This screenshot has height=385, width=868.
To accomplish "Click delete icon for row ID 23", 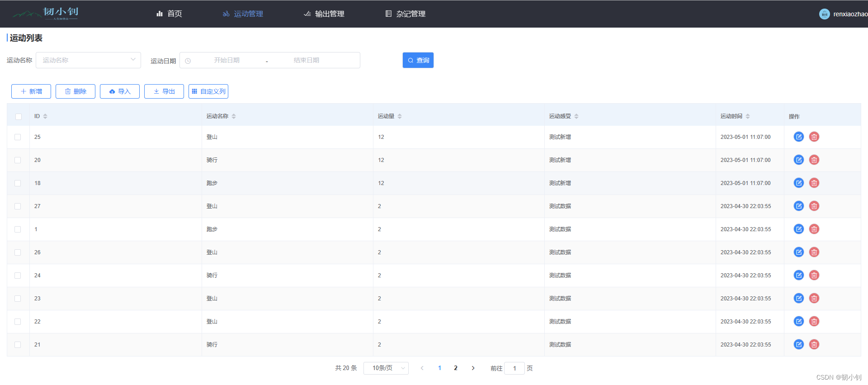I will [814, 298].
